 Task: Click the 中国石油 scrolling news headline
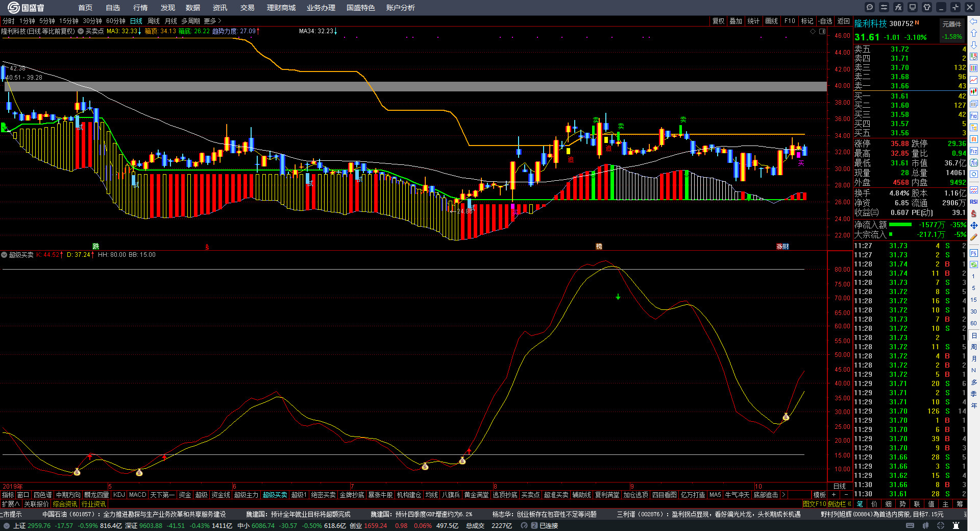click(134, 514)
